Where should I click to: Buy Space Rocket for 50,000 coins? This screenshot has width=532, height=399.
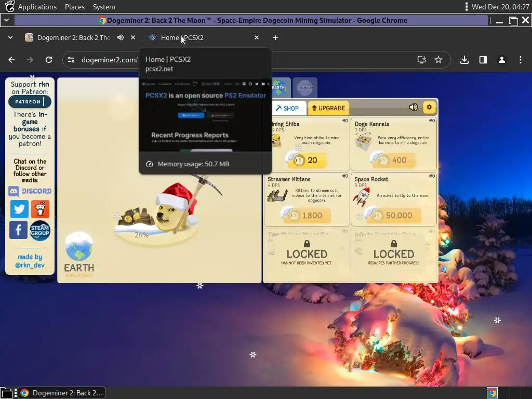click(394, 216)
